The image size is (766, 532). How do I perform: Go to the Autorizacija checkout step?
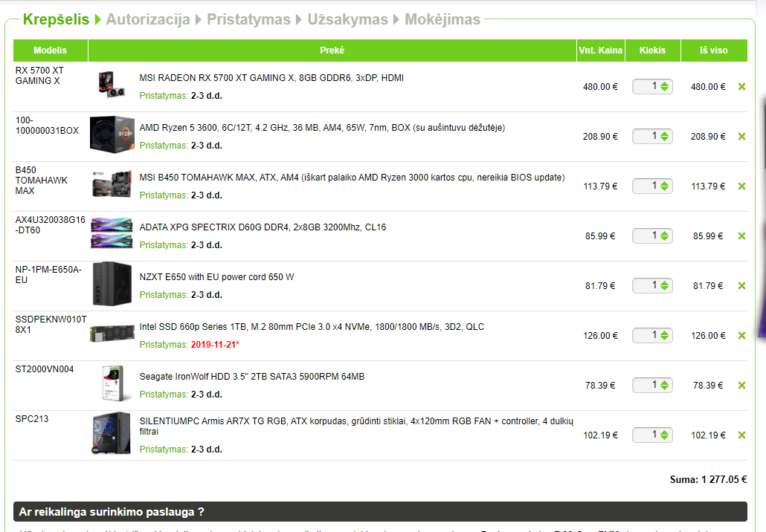tap(148, 19)
